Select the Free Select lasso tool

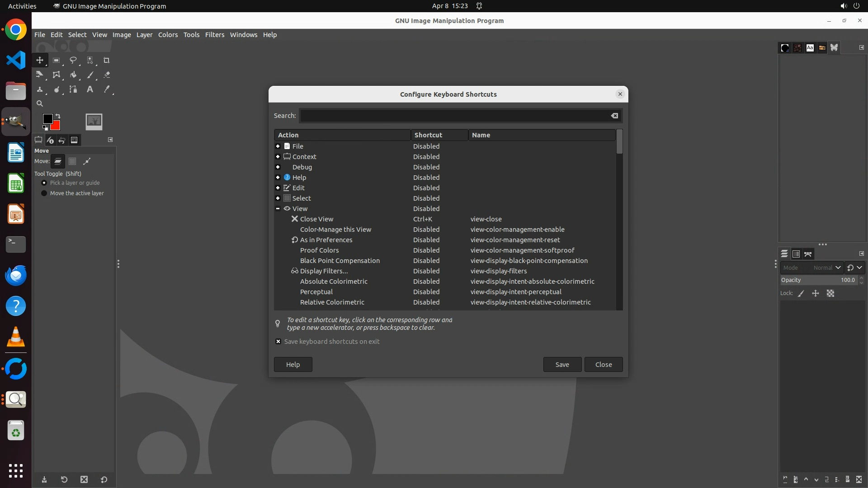(73, 60)
